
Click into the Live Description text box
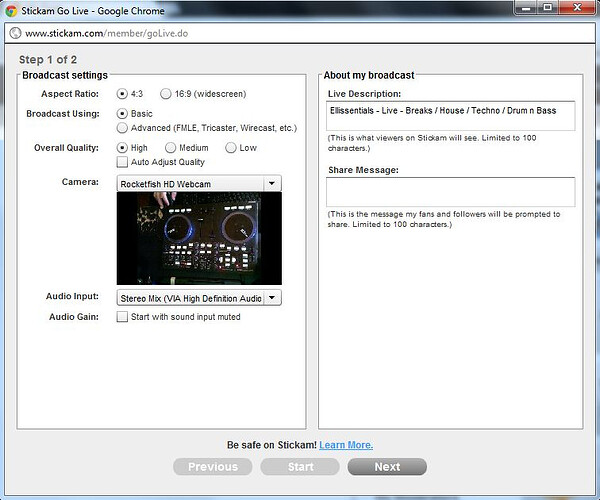point(450,116)
